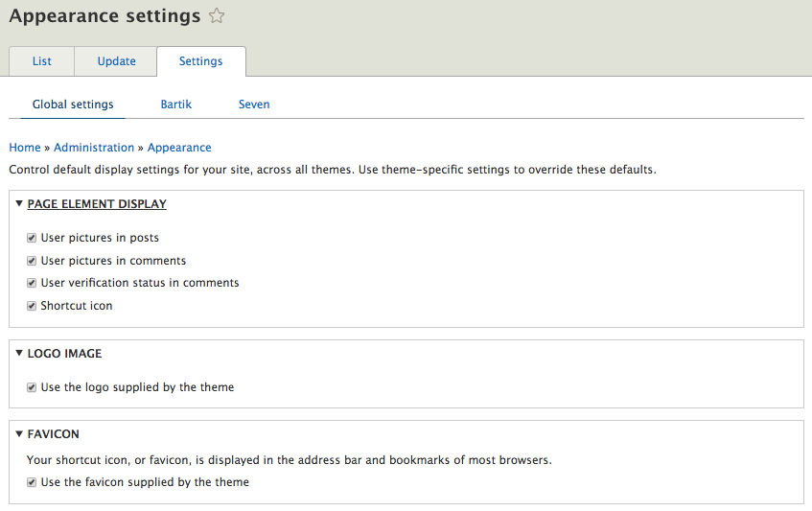Collapse the Favicon section triangle
This screenshot has height=511, width=812.
pyautogui.click(x=19, y=434)
